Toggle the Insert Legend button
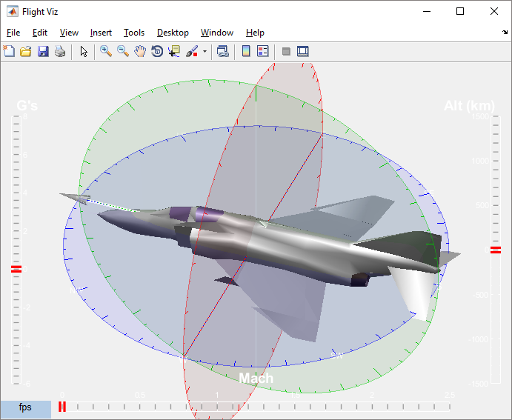 click(263, 51)
